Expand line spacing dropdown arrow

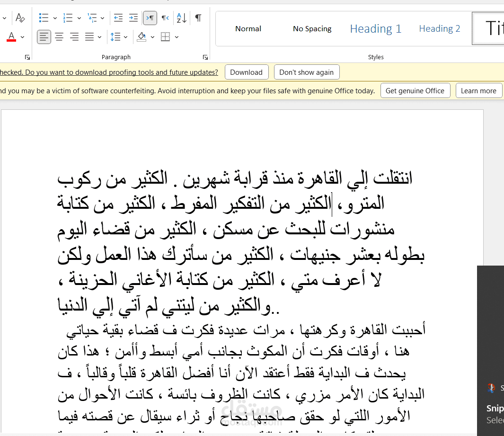tap(126, 37)
